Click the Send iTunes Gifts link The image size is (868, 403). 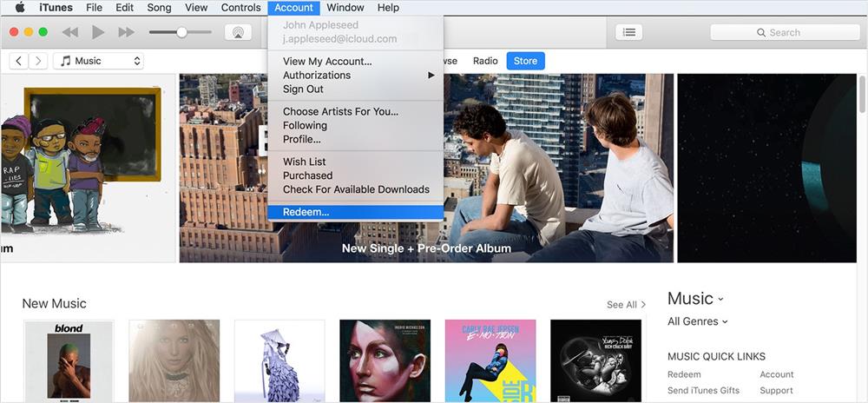pyautogui.click(x=704, y=390)
